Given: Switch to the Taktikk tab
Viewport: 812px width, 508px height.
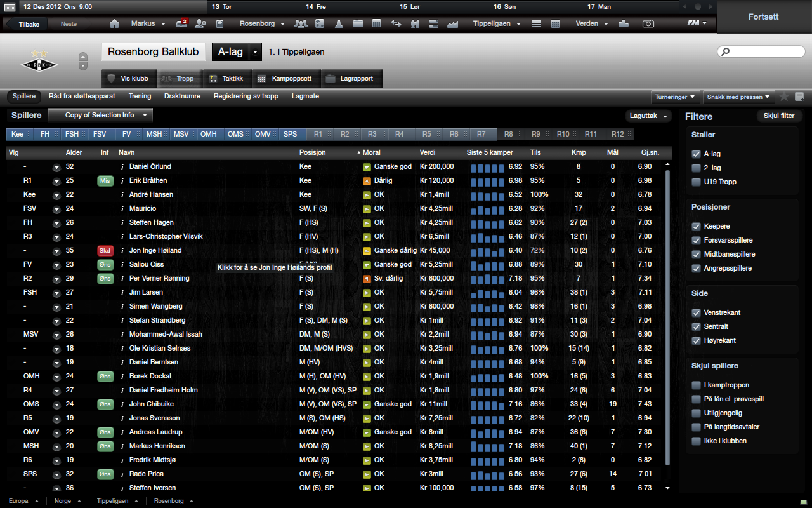Looking at the screenshot, I should pyautogui.click(x=227, y=79).
